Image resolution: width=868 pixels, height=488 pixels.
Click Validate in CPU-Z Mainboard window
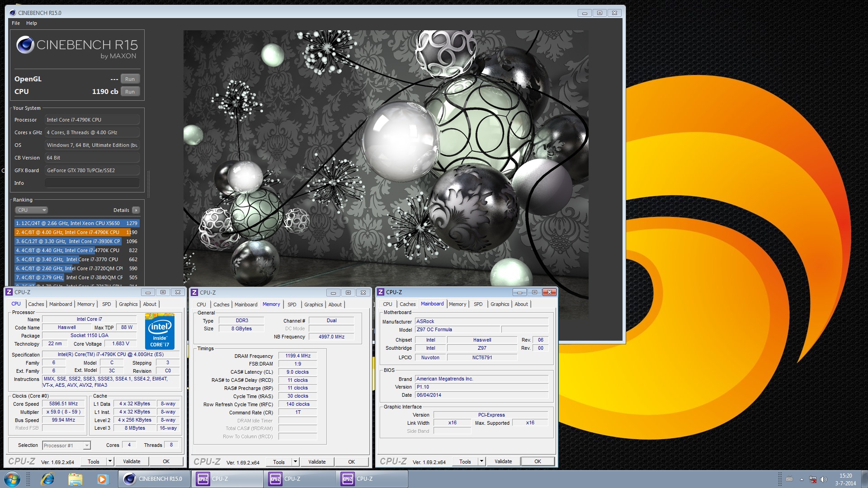coord(503,461)
